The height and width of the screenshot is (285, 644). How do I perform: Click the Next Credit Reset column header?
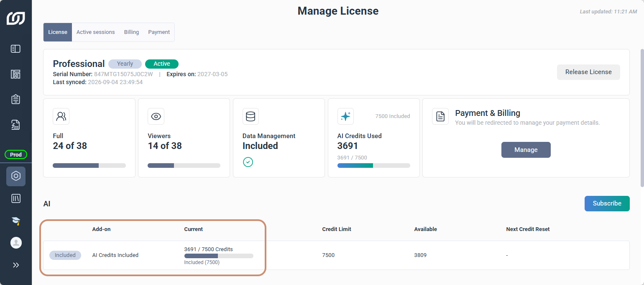click(x=528, y=229)
